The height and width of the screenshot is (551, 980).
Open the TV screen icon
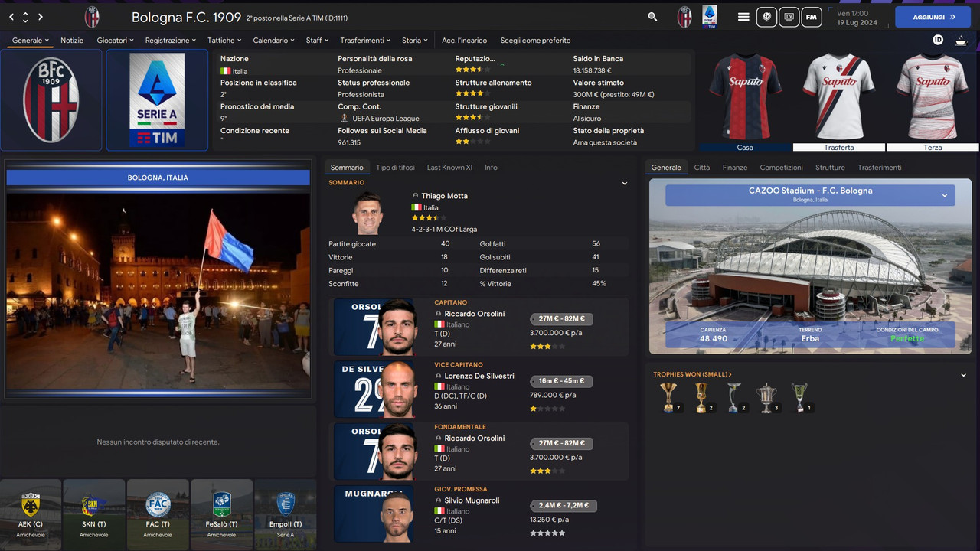(789, 17)
